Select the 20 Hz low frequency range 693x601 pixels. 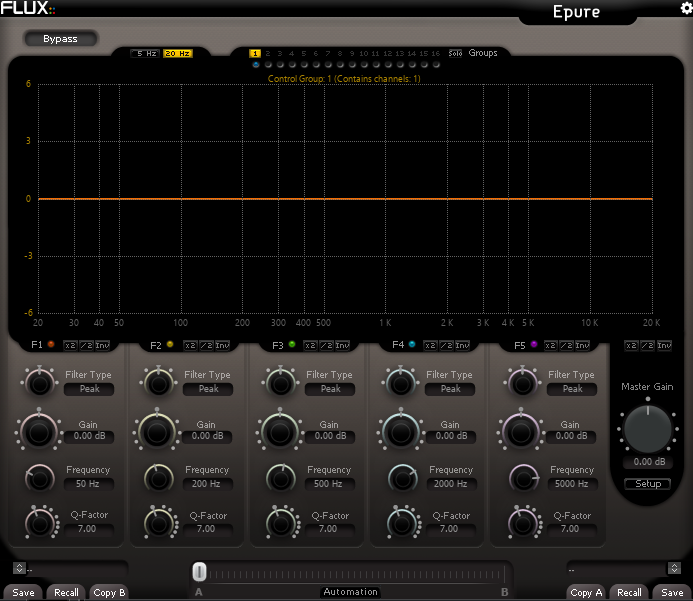click(x=178, y=53)
